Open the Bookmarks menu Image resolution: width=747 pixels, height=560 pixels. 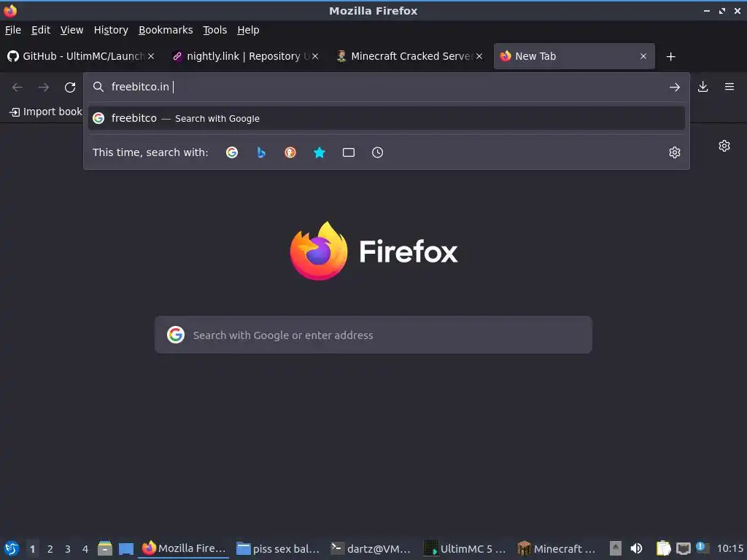click(166, 30)
